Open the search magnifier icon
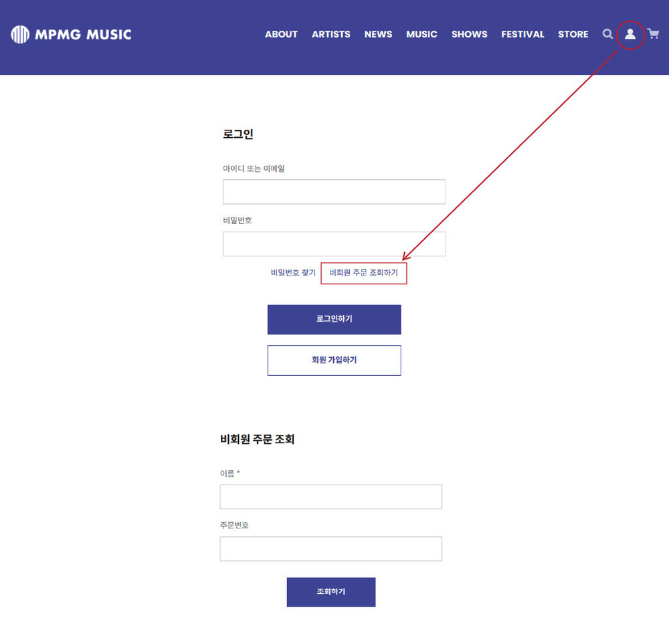669x644 pixels. 607,34
